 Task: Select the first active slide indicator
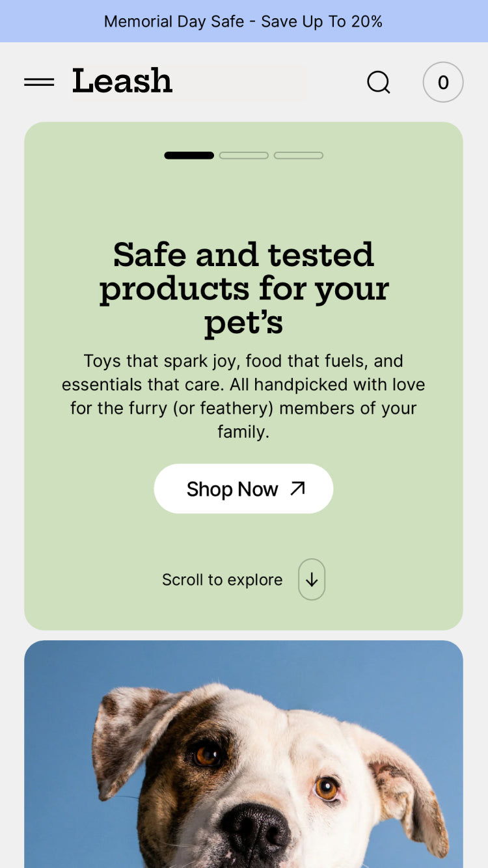pos(189,156)
